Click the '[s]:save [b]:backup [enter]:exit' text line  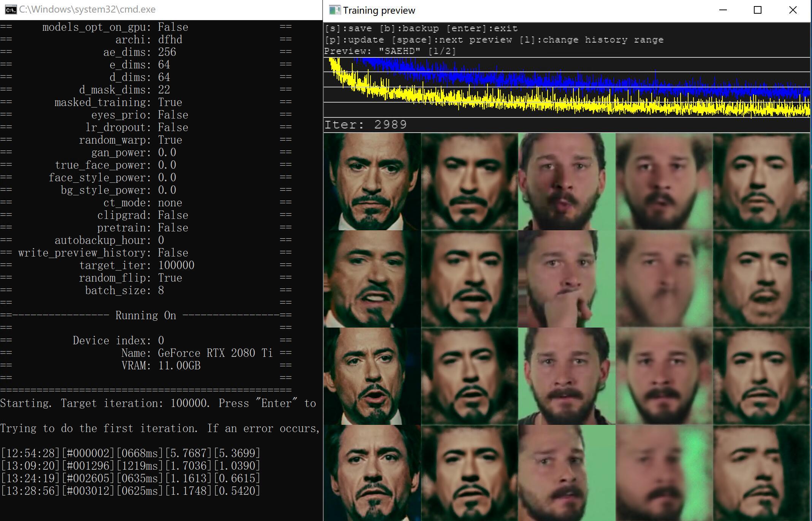click(421, 29)
